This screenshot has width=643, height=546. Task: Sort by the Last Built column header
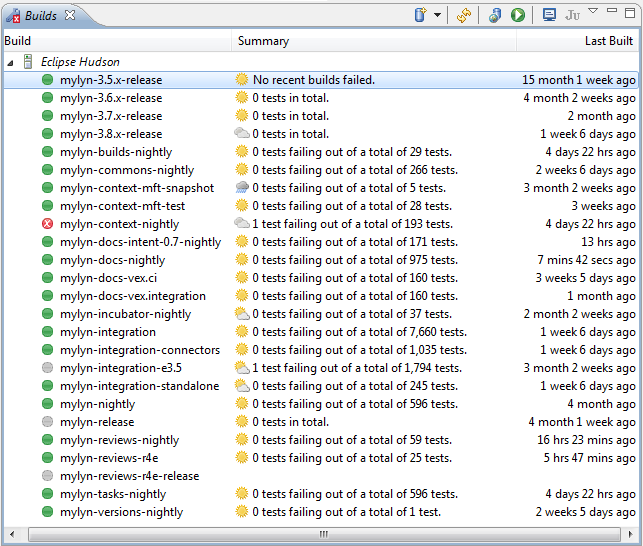coord(577,41)
